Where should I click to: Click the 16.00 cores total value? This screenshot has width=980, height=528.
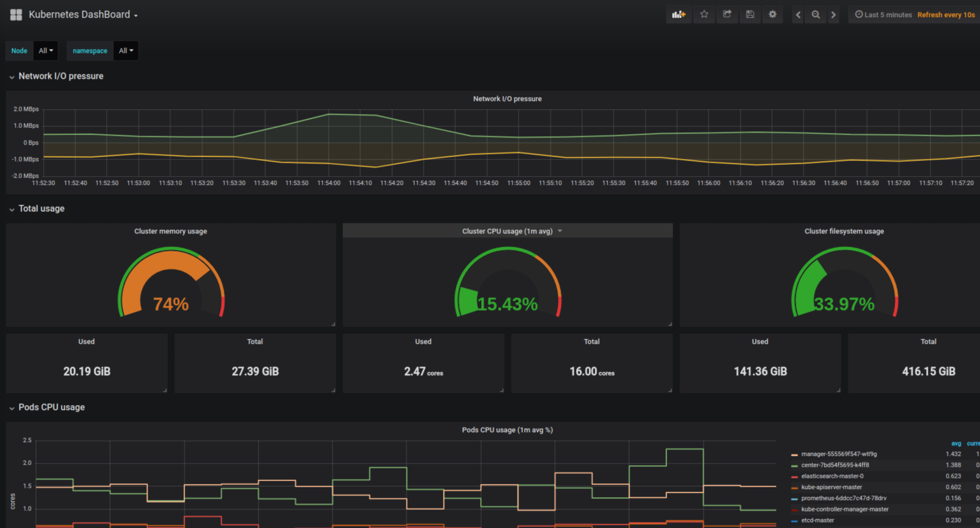592,372
